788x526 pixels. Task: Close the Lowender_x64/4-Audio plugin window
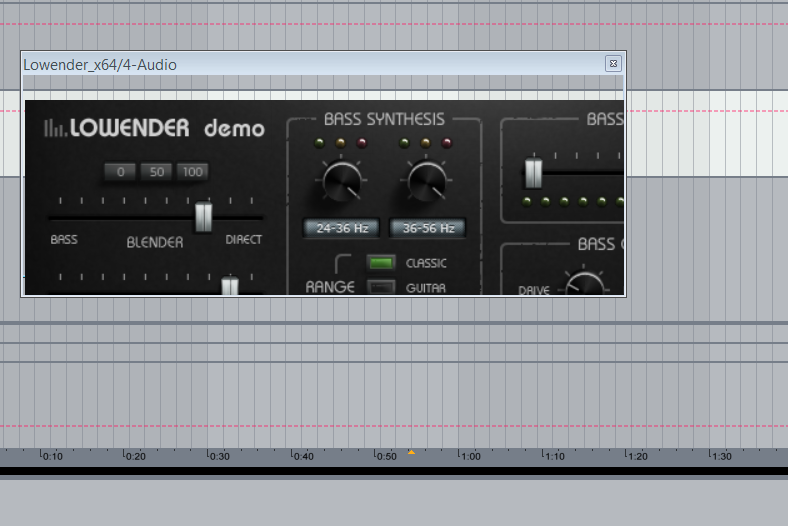[x=613, y=64]
